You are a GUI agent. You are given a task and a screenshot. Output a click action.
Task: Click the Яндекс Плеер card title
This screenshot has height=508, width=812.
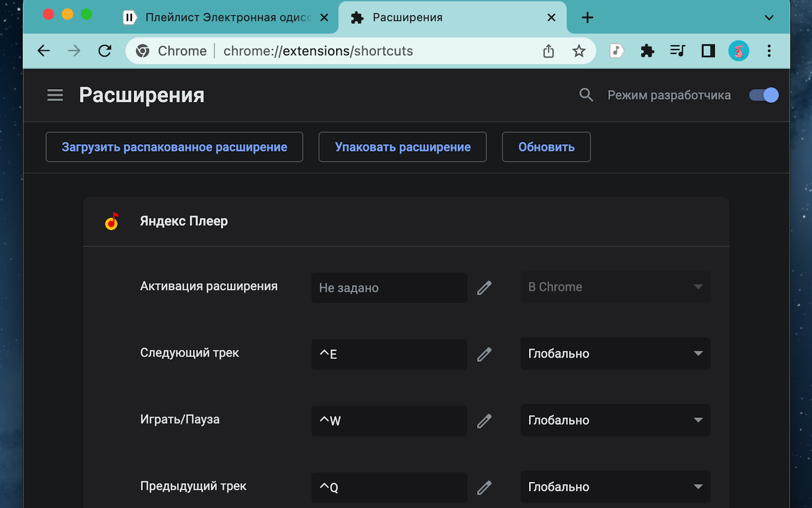tap(184, 221)
